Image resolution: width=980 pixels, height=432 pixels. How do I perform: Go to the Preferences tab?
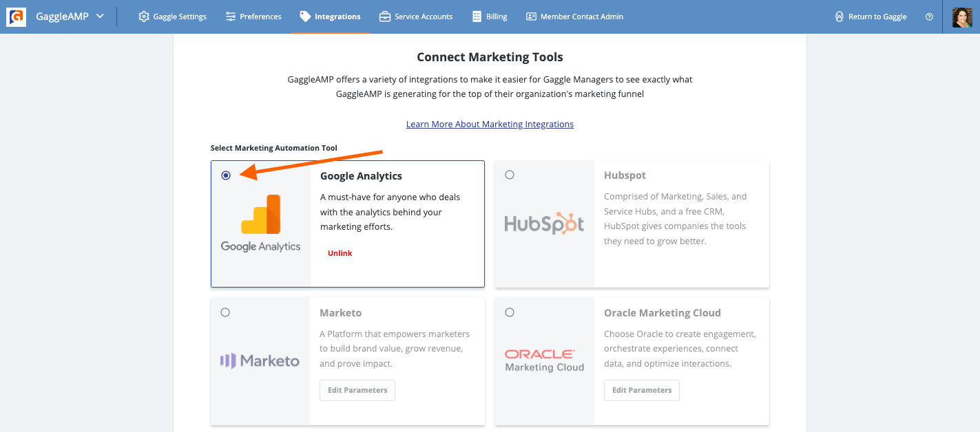(x=253, y=17)
